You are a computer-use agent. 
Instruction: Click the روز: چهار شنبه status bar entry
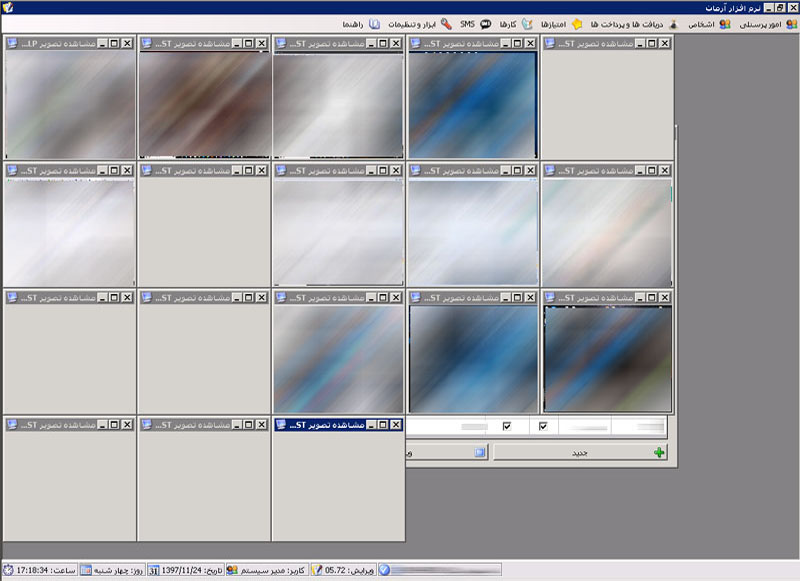[112, 570]
